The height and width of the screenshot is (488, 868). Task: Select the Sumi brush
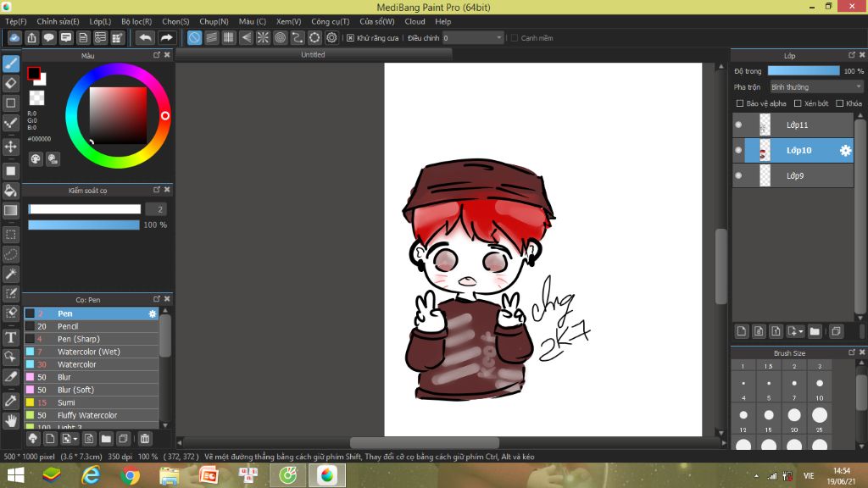click(92, 402)
